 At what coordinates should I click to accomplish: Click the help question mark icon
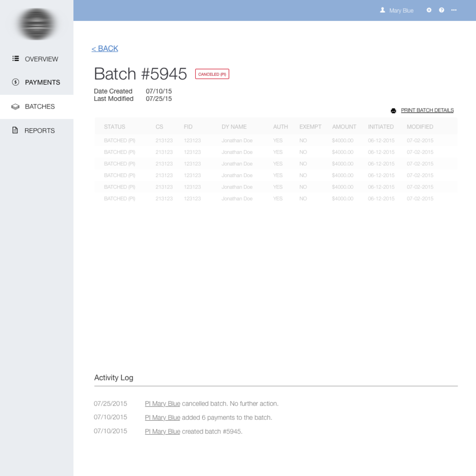[441, 10]
